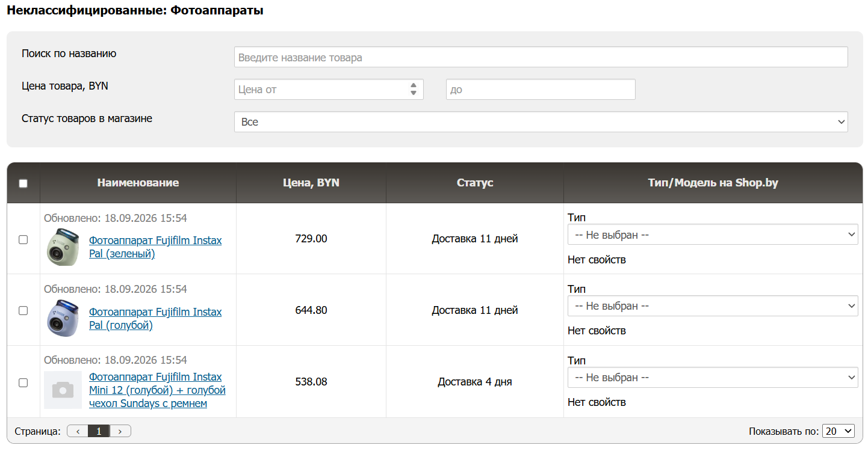Click the Неклассифицированные: Фотоаппараты heading
This screenshot has height=454, width=868.
pyautogui.click(x=135, y=10)
